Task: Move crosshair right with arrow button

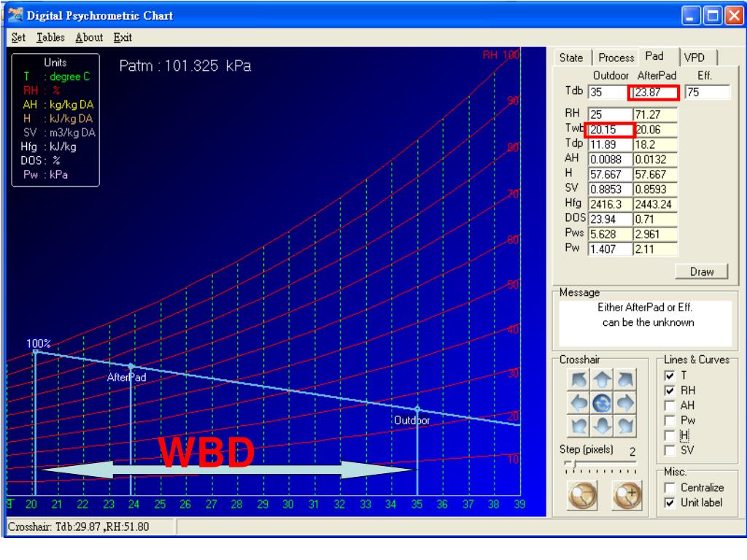Action: pos(625,403)
